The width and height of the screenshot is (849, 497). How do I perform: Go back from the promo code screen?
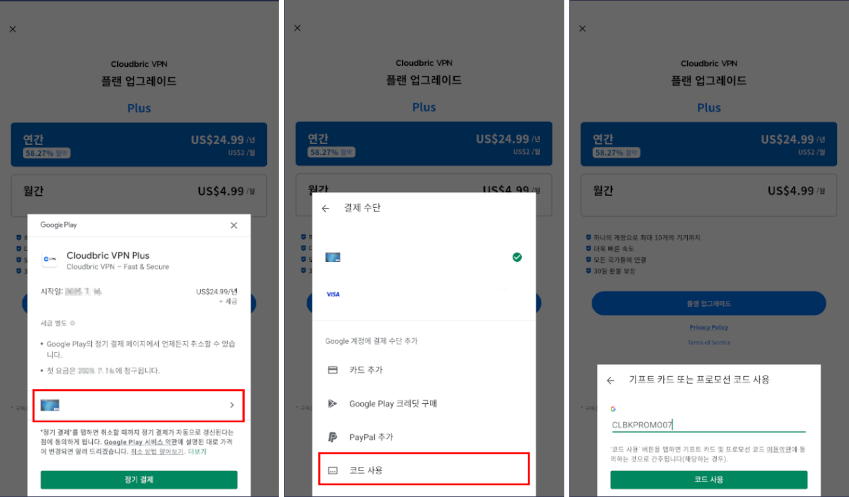click(x=611, y=381)
